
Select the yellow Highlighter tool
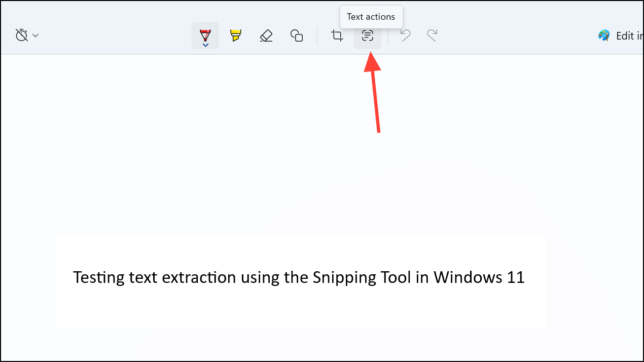tap(235, 35)
